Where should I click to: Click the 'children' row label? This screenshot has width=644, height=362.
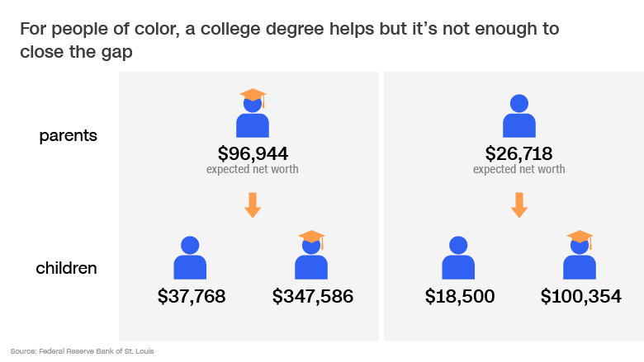pos(67,268)
